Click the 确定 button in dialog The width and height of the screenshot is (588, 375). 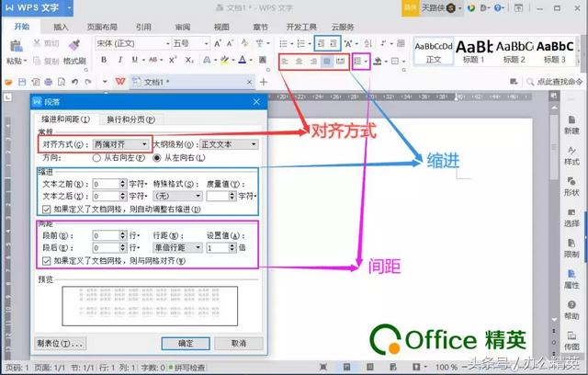pyautogui.click(x=186, y=343)
